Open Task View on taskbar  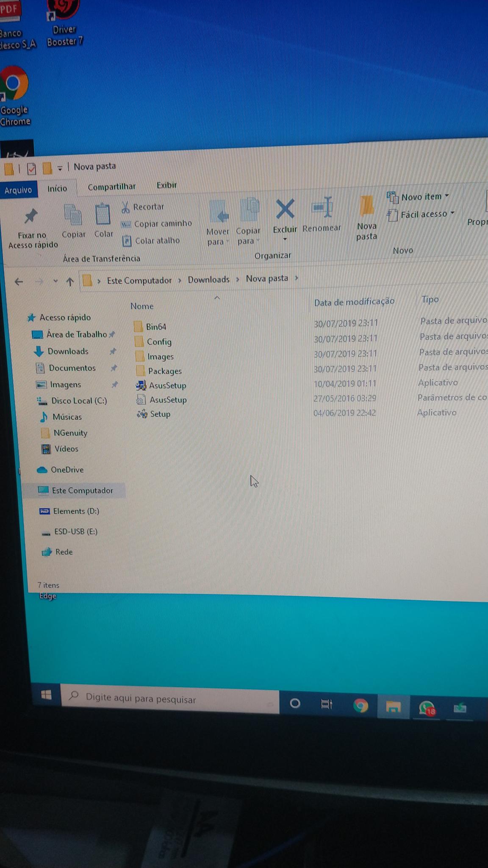click(327, 704)
